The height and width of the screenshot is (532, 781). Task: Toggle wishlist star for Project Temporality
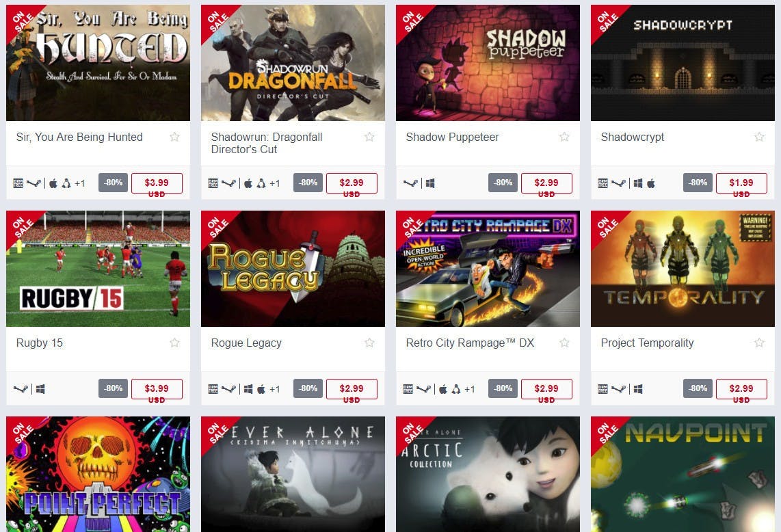(758, 342)
